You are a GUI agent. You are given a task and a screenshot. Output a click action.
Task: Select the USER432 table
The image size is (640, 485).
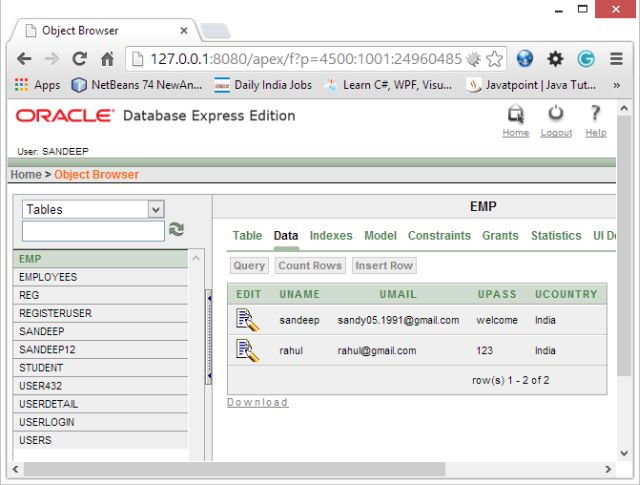(x=101, y=386)
